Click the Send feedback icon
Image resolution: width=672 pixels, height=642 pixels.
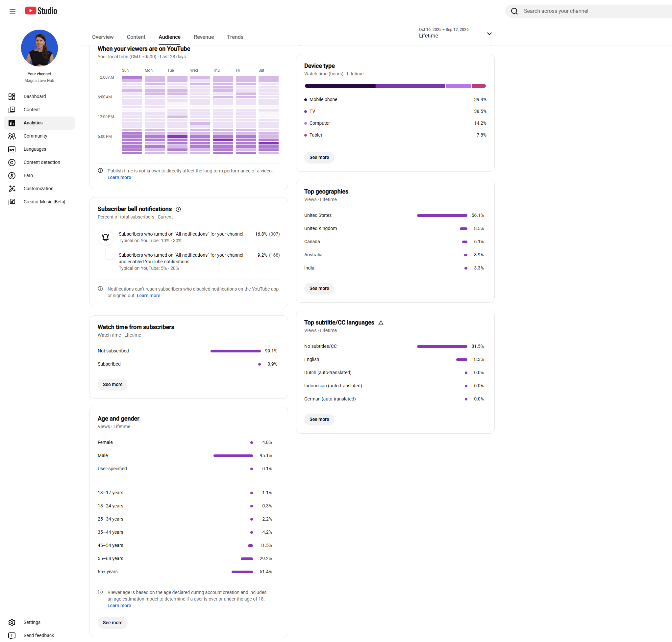click(12, 635)
